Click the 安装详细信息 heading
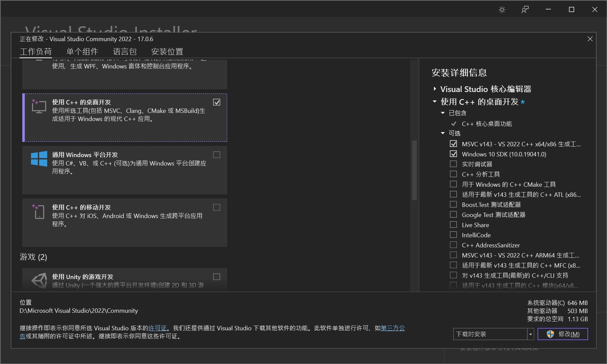The width and height of the screenshot is (607, 364). click(x=459, y=72)
